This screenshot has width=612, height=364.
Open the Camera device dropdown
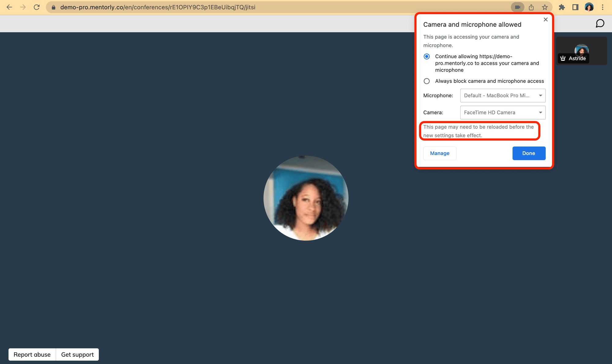tap(502, 113)
